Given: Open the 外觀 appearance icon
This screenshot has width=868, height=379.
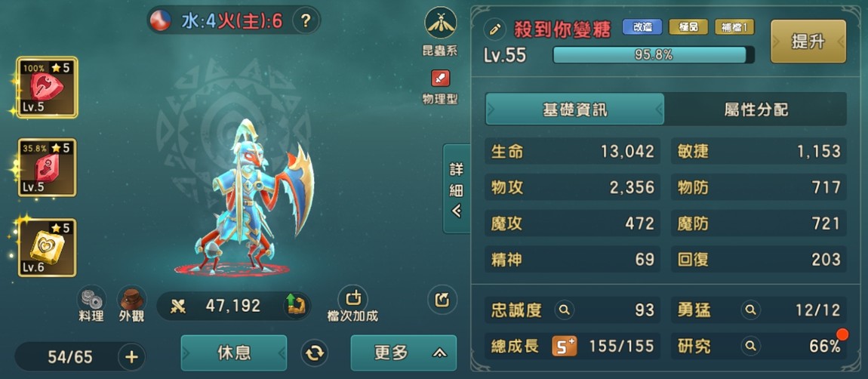Looking at the screenshot, I should pos(132,299).
